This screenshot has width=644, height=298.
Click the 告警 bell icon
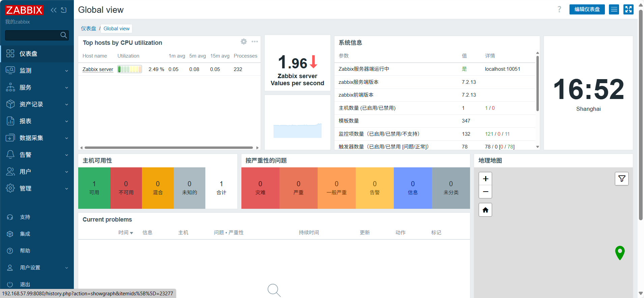10,155
